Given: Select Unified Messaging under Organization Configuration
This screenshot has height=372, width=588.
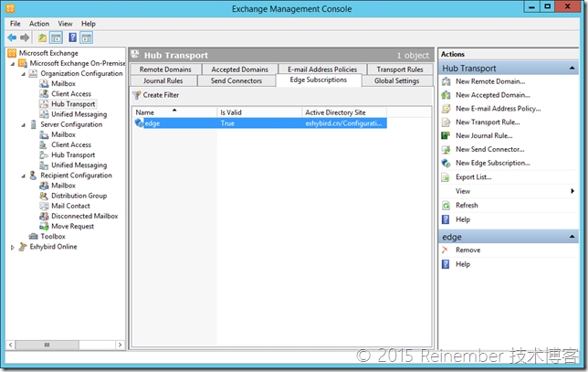Looking at the screenshot, I should [x=79, y=114].
